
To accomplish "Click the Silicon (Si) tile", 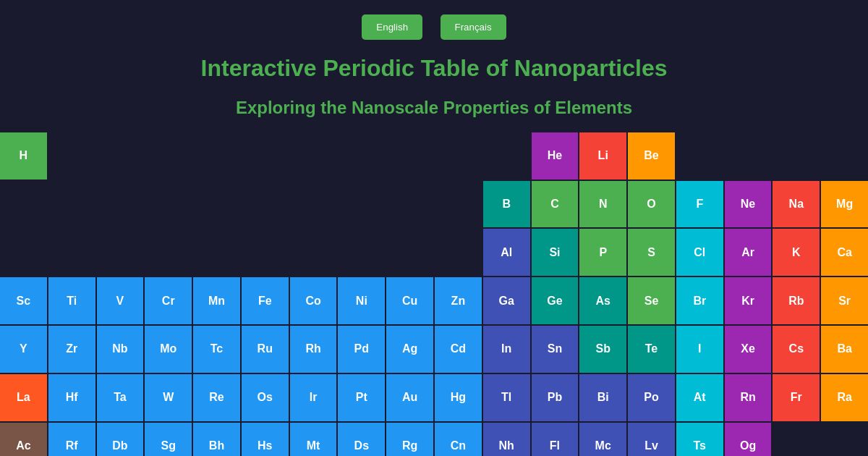I will click(x=554, y=253).
